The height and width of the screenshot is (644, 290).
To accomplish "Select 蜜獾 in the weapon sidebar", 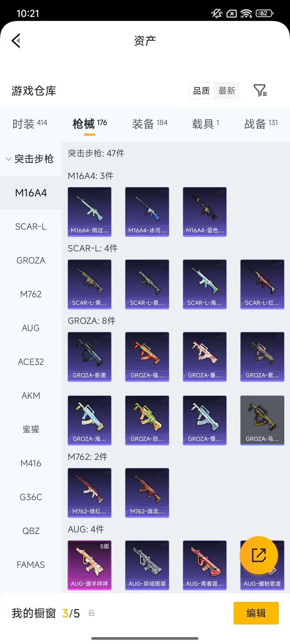I will (31, 429).
